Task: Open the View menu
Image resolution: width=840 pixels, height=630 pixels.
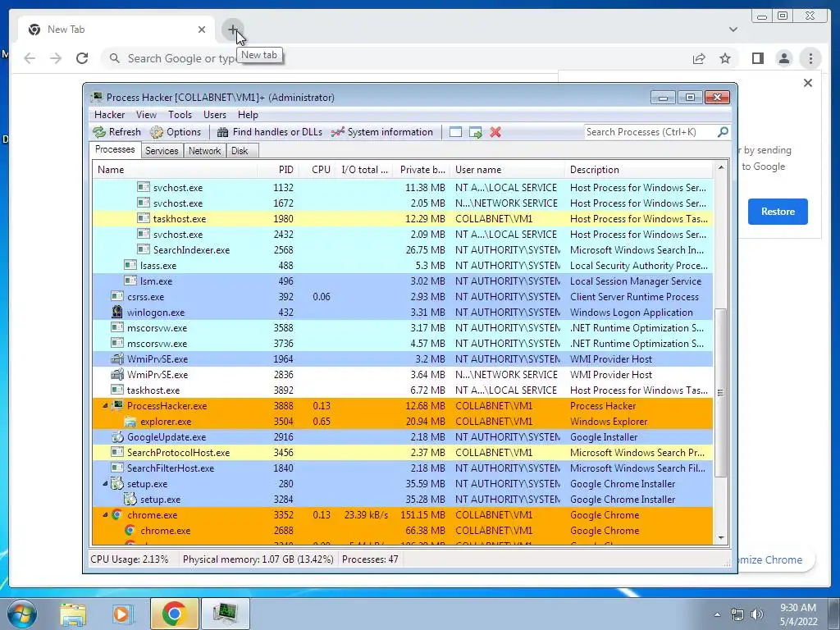Action: [146, 115]
